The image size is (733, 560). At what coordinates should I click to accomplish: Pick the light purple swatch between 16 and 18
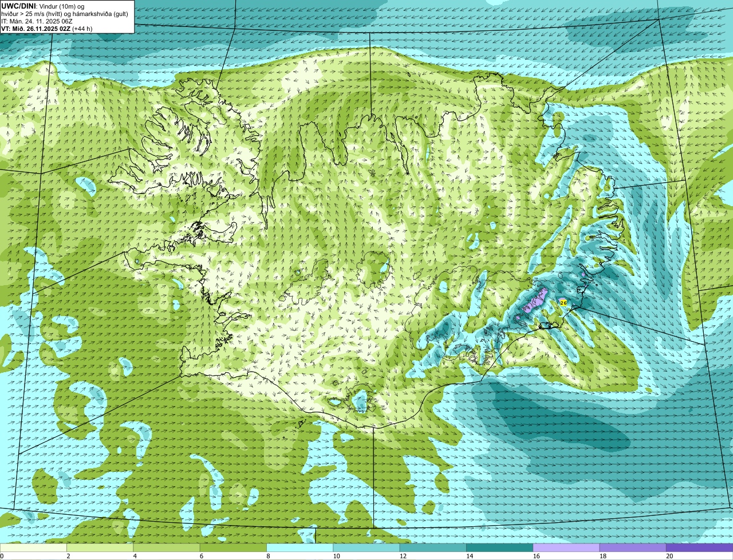pyautogui.click(x=566, y=547)
